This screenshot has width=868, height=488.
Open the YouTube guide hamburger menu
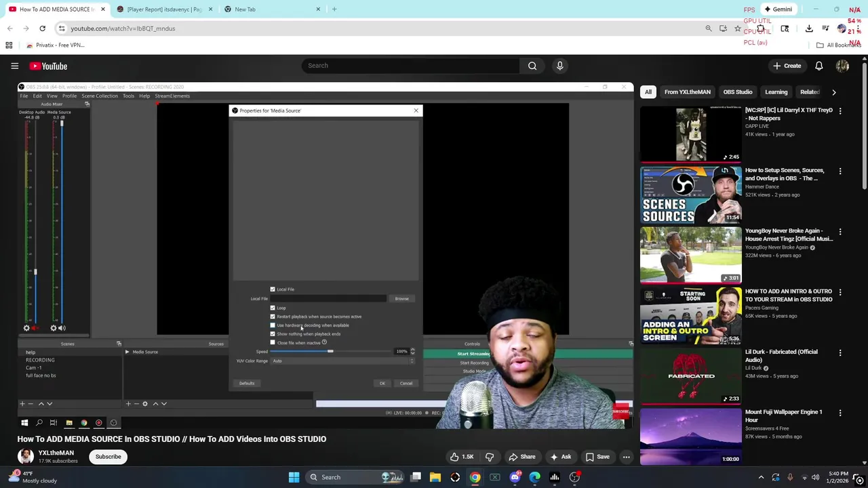pos(14,66)
